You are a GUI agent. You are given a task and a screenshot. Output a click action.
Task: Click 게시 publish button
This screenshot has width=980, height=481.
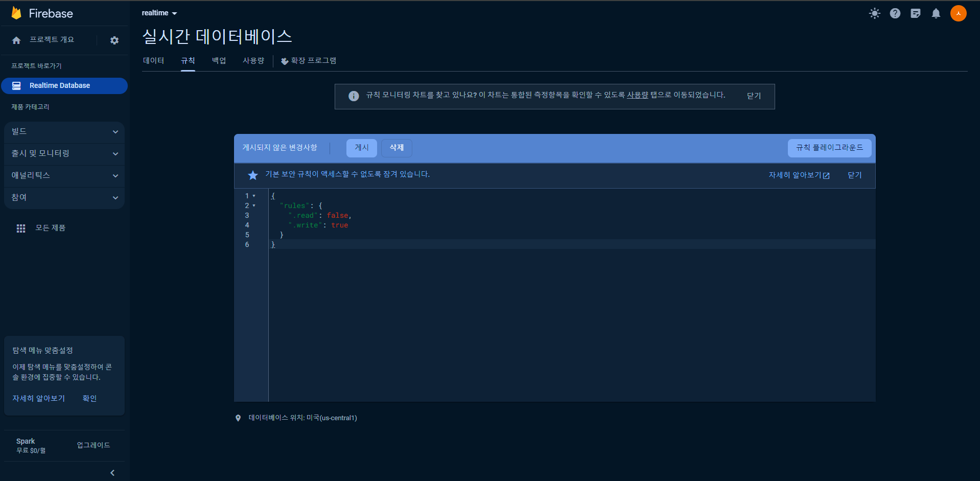point(362,148)
